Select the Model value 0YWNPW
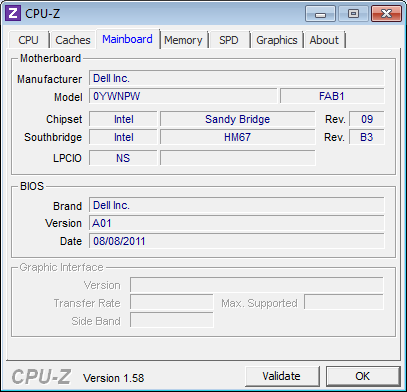The height and width of the screenshot is (392, 407). click(x=183, y=96)
